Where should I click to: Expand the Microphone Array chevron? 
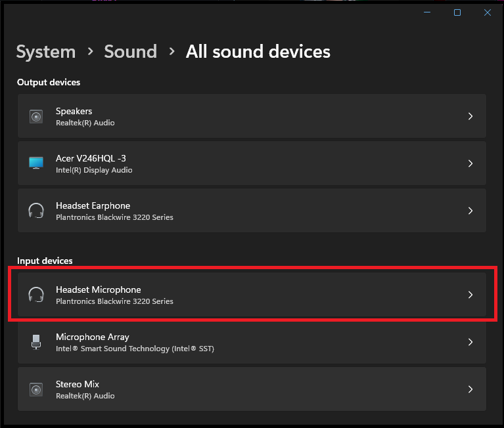(470, 342)
